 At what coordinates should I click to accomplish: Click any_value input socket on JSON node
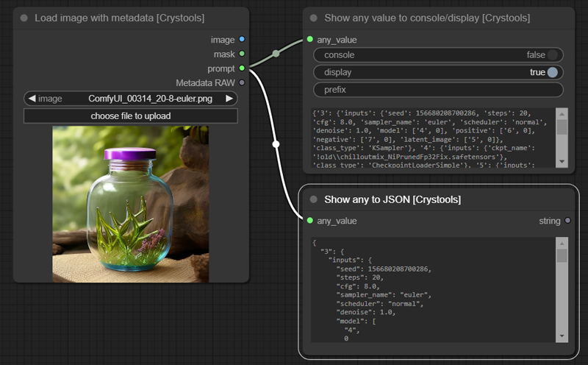(309, 220)
